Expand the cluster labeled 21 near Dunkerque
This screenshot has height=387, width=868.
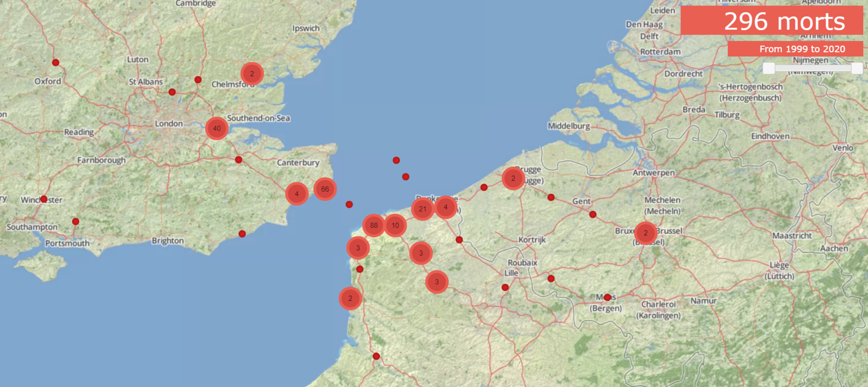coord(423,209)
